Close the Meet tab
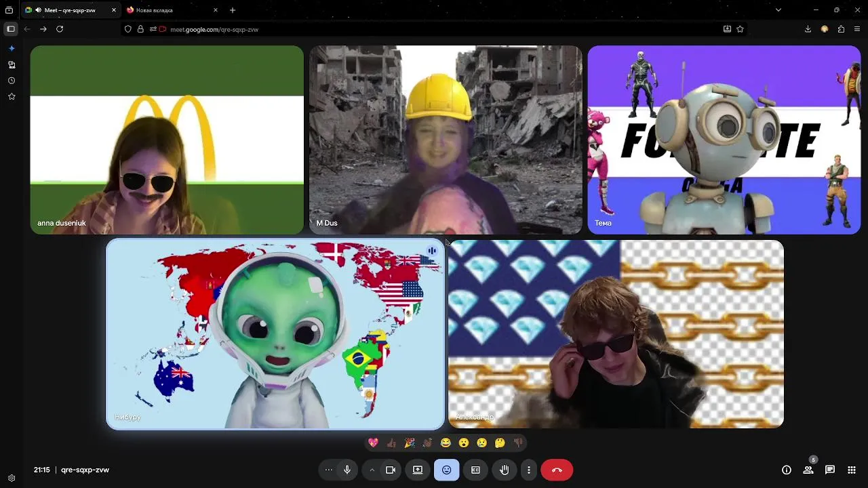This screenshot has width=868, height=488. click(114, 10)
